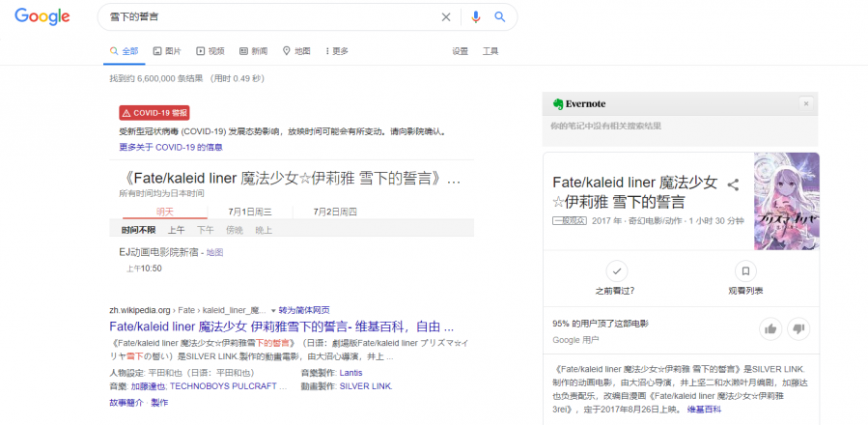Click 转为简体网页 link
Image resolution: width=868 pixels, height=425 pixels.
[304, 310]
